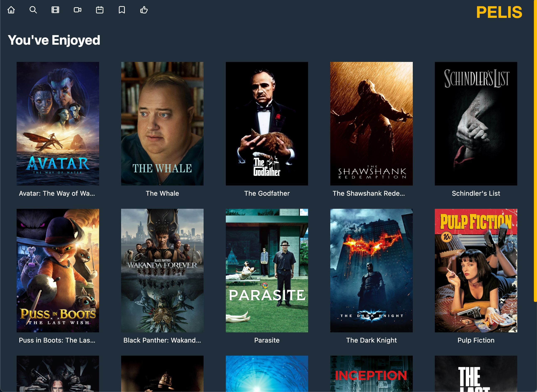Click the 'Parasite' title text
The width and height of the screenshot is (537, 392).
[x=267, y=340]
